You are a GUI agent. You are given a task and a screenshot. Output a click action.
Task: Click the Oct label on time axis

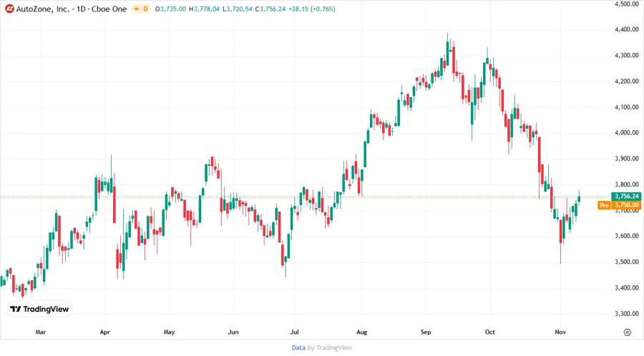[489, 332]
